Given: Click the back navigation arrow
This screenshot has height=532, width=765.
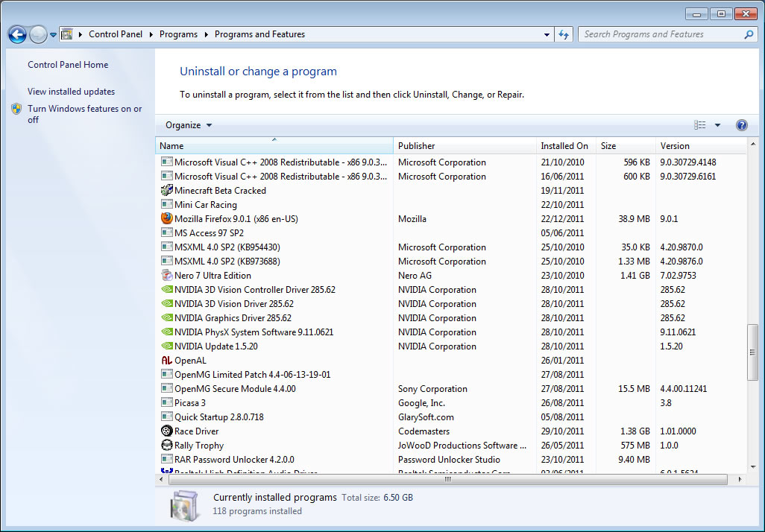Looking at the screenshot, I should [16, 34].
